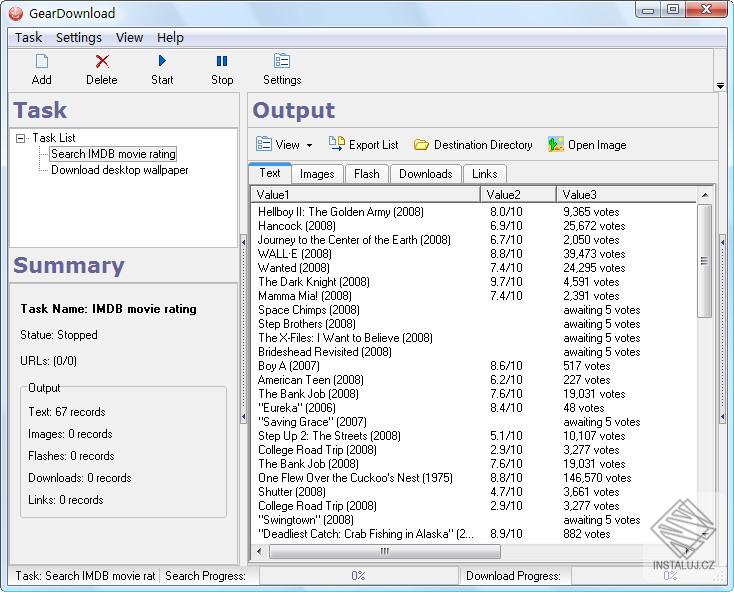
Task: Select The Dark Knight (2008) row
Action: (473, 282)
